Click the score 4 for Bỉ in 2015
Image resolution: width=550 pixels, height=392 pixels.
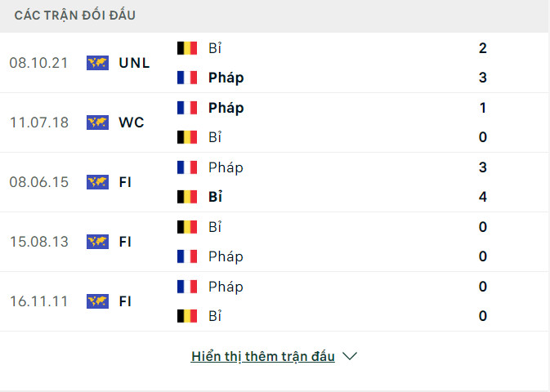click(x=483, y=197)
